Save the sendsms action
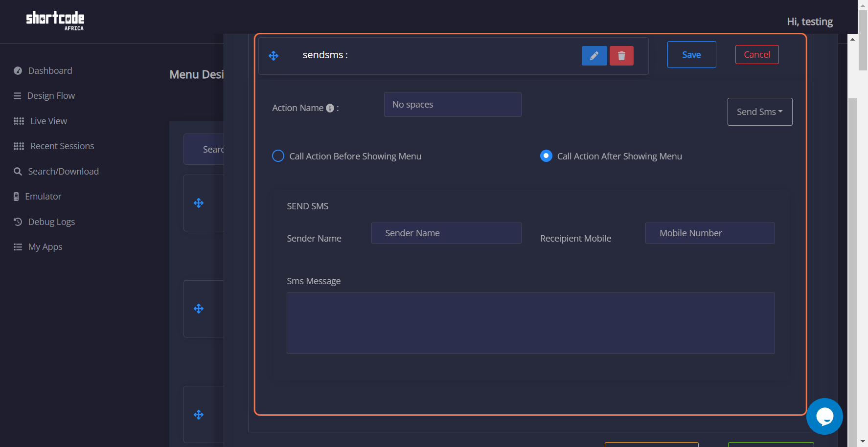Screen dimensions: 868x447 691,55
